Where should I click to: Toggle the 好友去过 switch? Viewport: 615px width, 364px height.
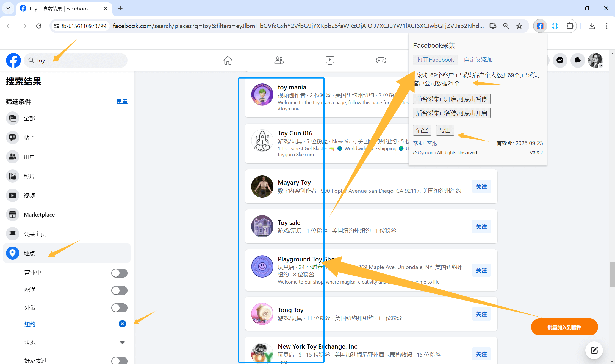[119, 360]
